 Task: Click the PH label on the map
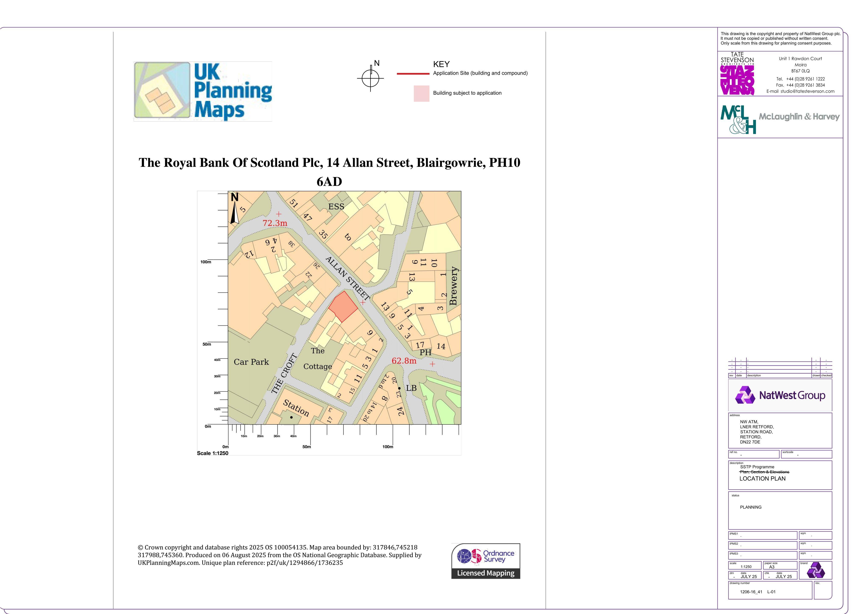[x=425, y=352]
